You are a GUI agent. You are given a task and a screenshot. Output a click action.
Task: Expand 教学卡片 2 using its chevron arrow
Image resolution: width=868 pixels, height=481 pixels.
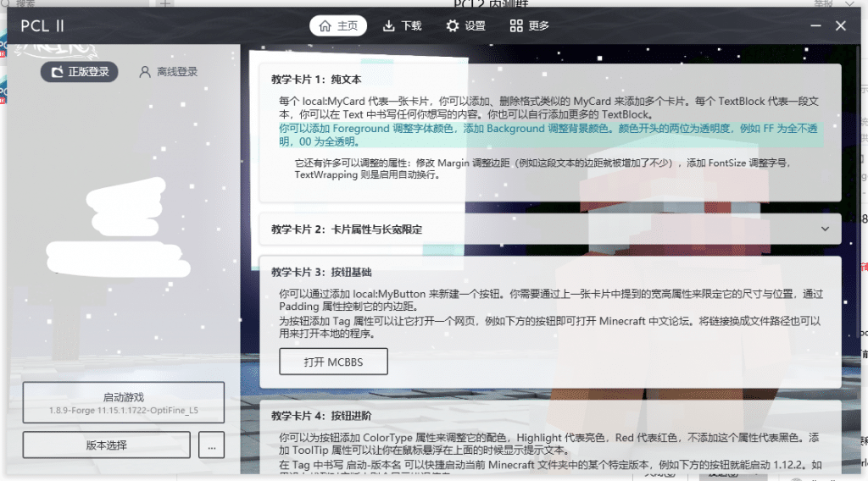click(825, 229)
